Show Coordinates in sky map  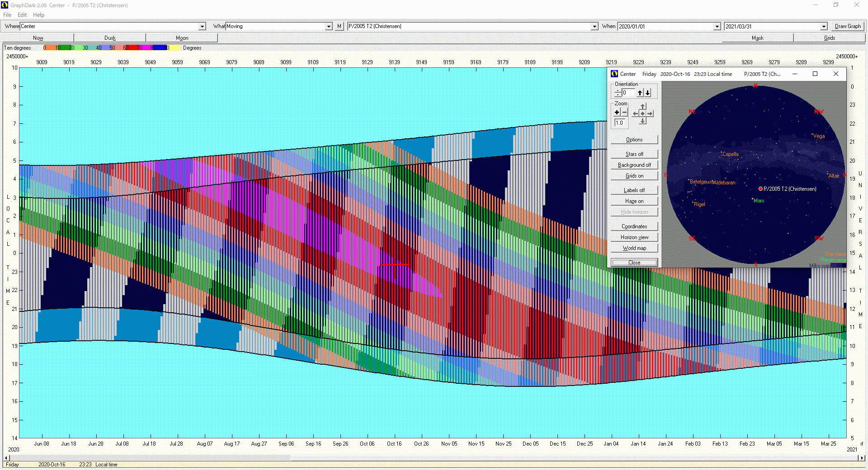[634, 226]
